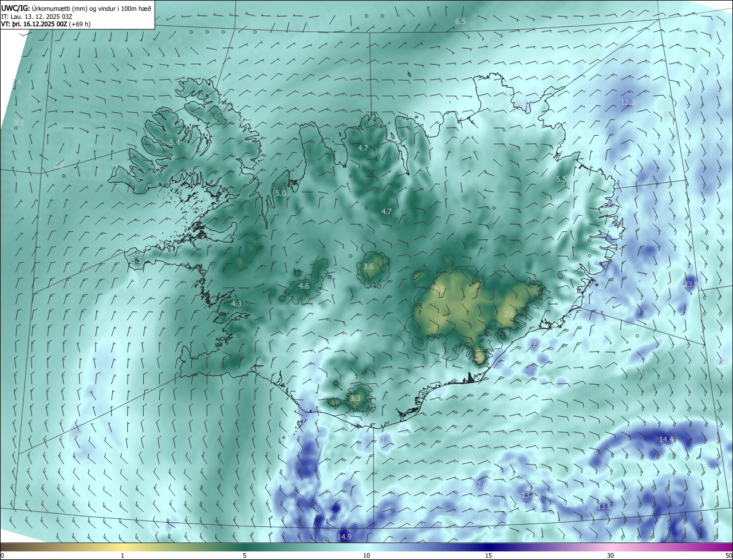Click the colorbar tick label '1'

(123, 555)
